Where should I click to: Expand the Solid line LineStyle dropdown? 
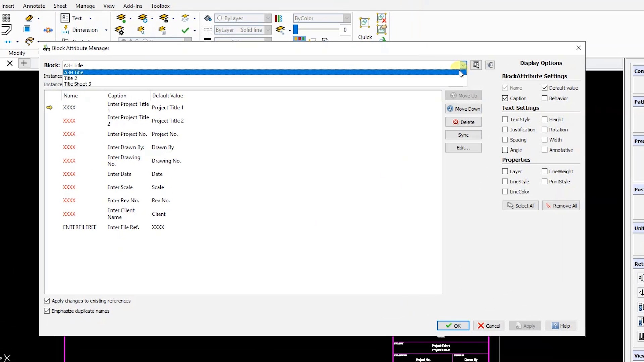coord(268,30)
